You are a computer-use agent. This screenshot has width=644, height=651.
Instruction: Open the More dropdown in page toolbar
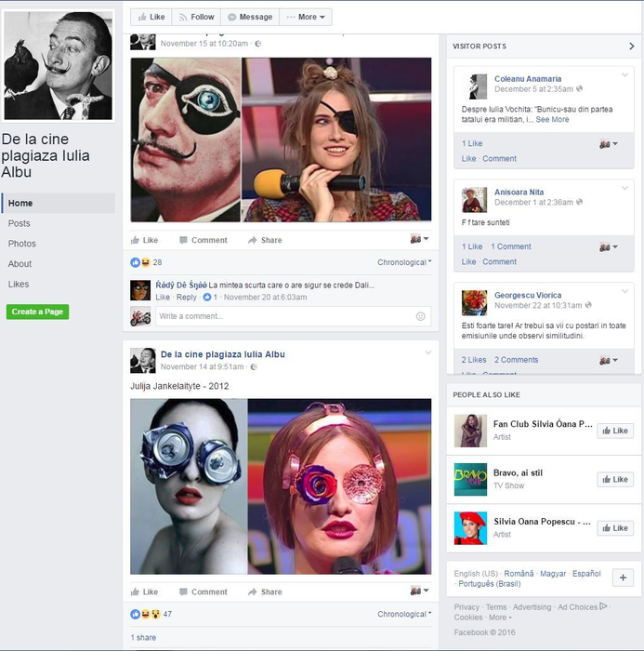point(306,17)
